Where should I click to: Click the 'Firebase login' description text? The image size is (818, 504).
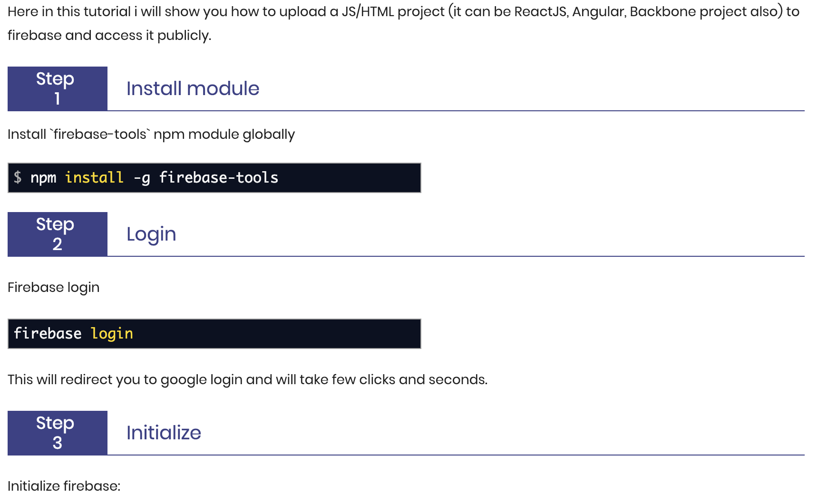coord(54,288)
